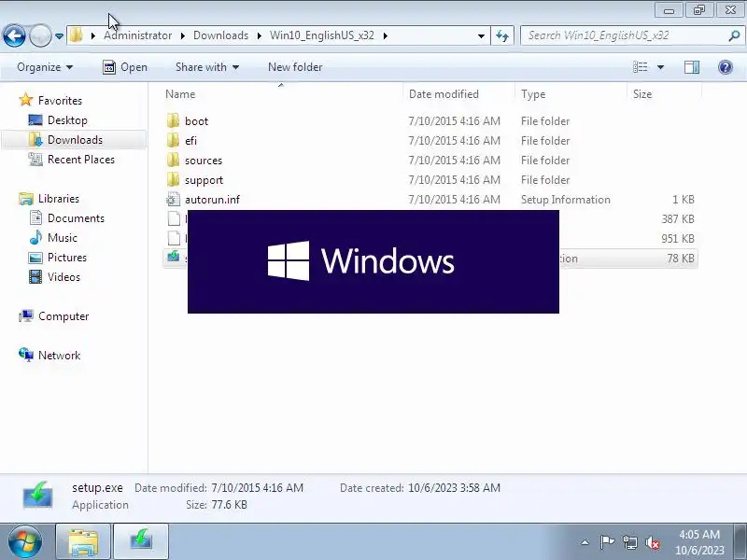Image resolution: width=747 pixels, height=560 pixels.
Task: Open Windows Explorer from the taskbar
Action: [x=83, y=542]
